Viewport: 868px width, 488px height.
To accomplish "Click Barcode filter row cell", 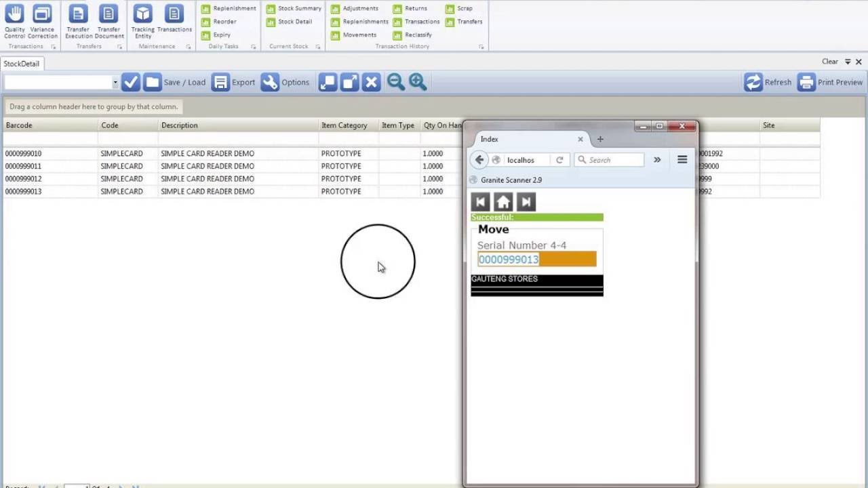I will coord(50,139).
